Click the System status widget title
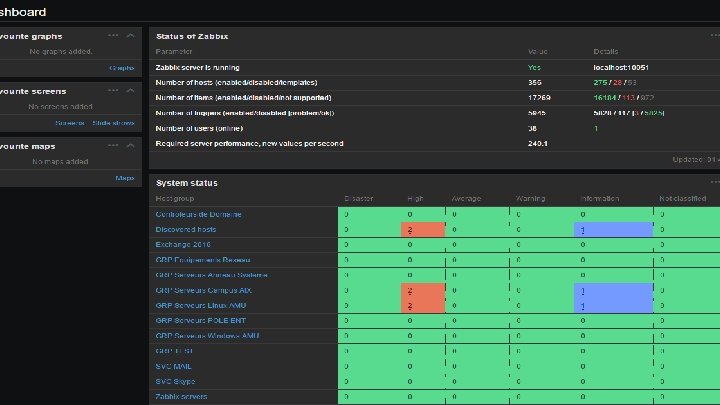Image resolution: width=720 pixels, height=405 pixels. pos(186,183)
